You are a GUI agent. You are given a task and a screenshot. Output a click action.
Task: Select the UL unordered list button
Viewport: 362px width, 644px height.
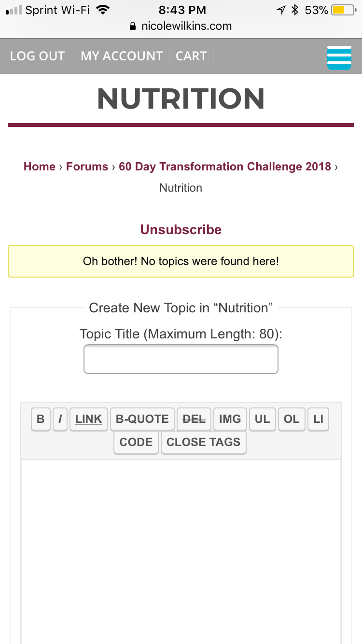point(263,419)
